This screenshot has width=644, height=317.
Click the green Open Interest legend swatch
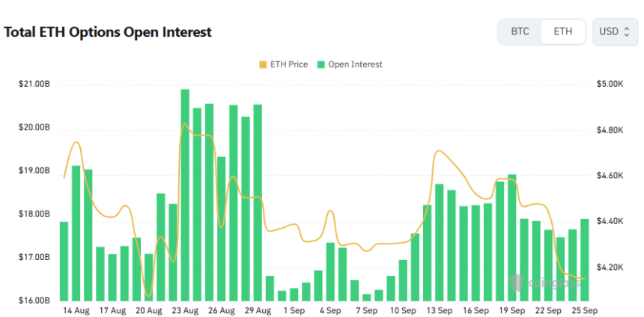pyautogui.click(x=321, y=64)
